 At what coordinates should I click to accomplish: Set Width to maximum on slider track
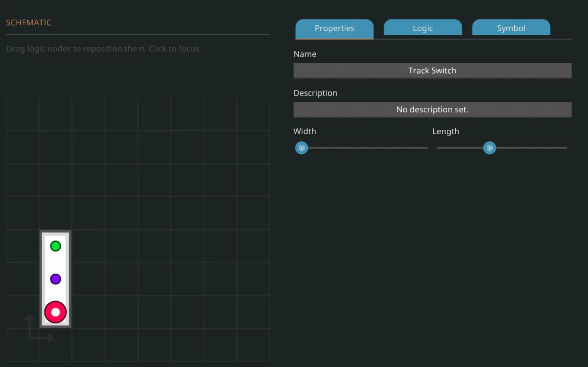(426, 148)
